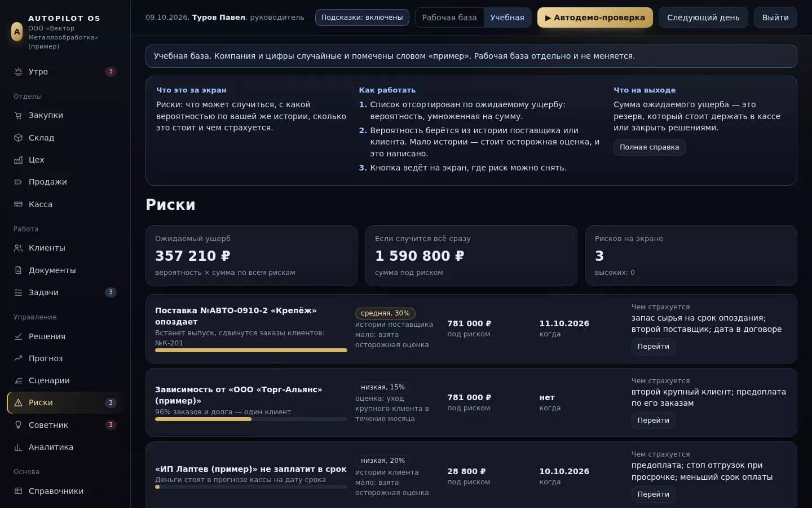This screenshot has width=812, height=508.
Task: Click the Выйти button
Action: tap(775, 17)
